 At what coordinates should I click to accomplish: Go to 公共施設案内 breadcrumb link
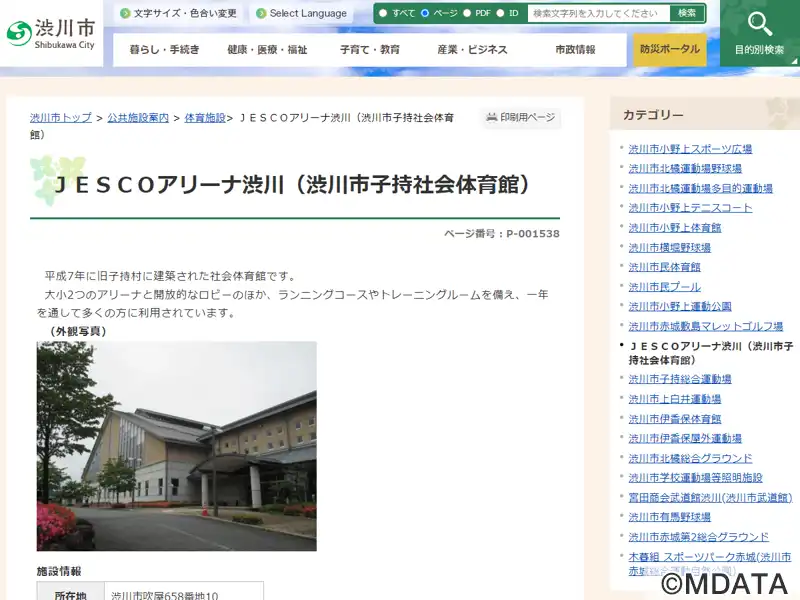click(138, 118)
